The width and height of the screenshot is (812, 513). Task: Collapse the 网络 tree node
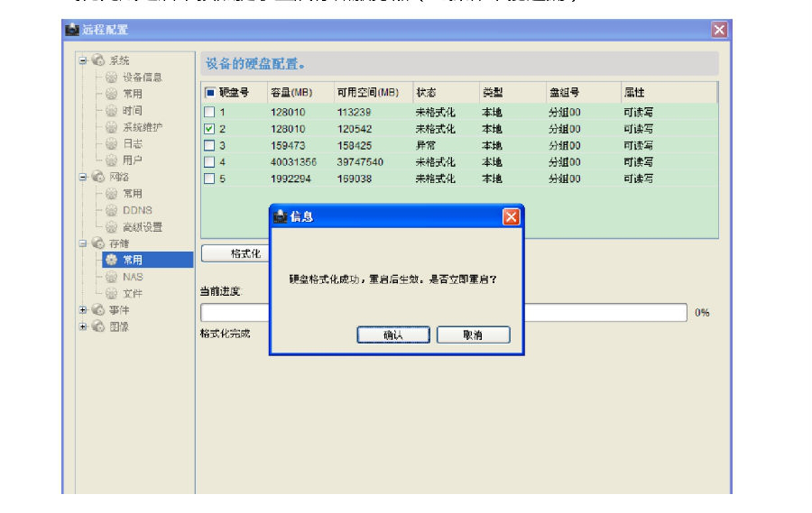coord(83,177)
